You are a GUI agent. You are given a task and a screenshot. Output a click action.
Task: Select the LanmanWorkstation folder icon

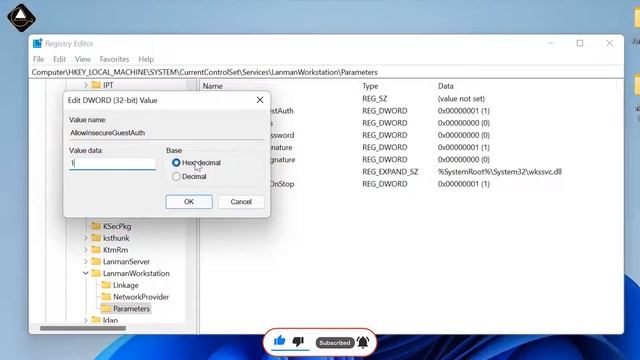[96, 273]
